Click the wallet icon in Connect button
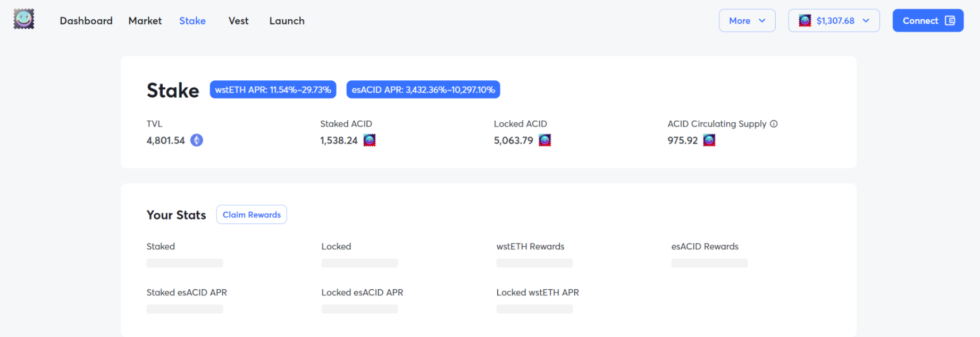Viewport: 980px width, 337px height. click(950, 21)
